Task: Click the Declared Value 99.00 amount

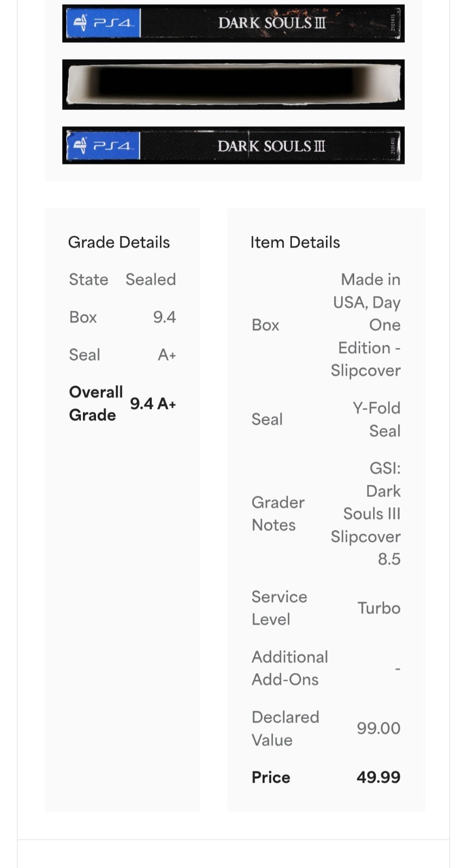Action: tap(379, 728)
